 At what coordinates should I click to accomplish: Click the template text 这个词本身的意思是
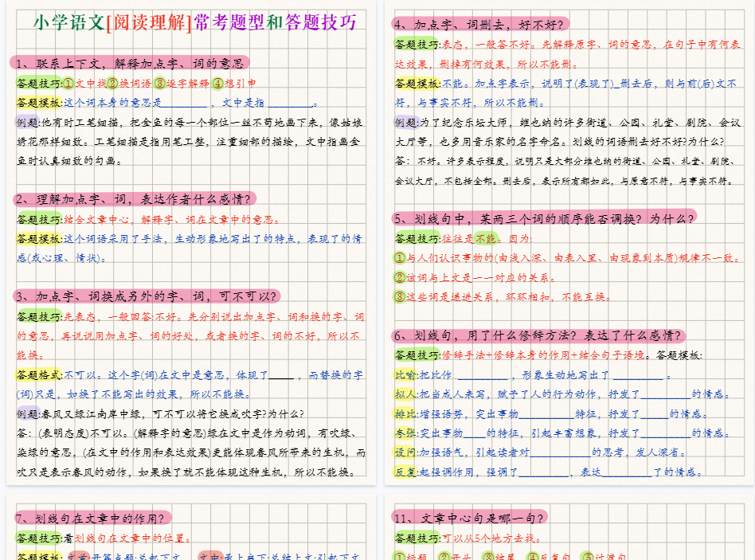pos(112,103)
